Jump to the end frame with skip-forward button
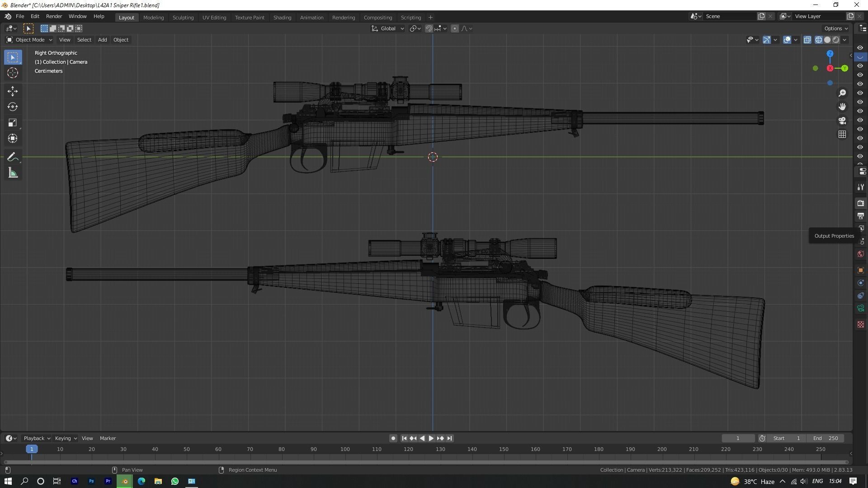This screenshot has width=868, height=488. tap(449, 438)
